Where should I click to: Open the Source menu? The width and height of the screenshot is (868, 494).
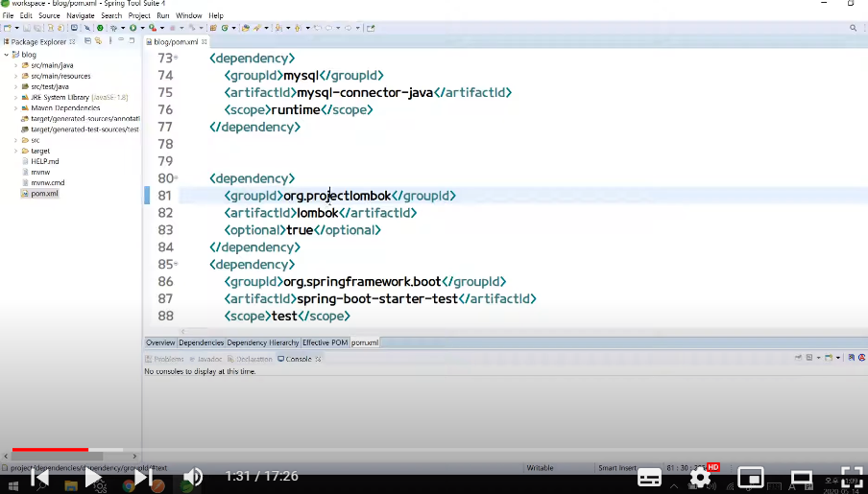[x=49, y=15]
